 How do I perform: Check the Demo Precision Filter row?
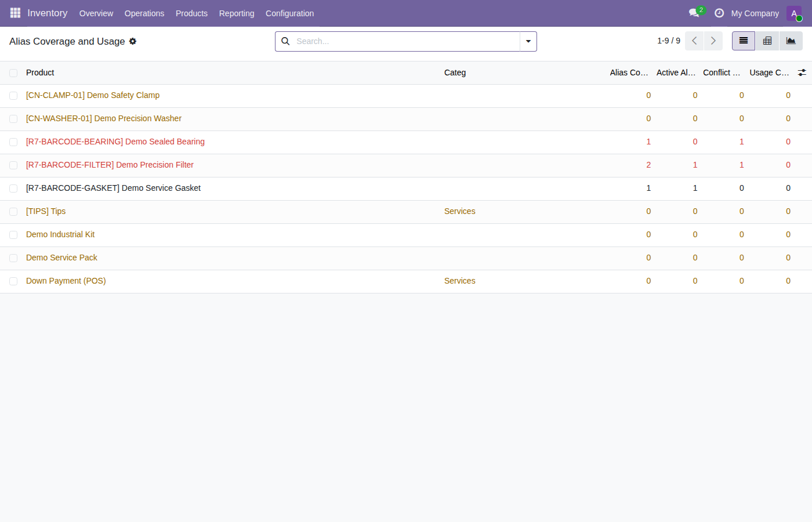click(x=13, y=165)
